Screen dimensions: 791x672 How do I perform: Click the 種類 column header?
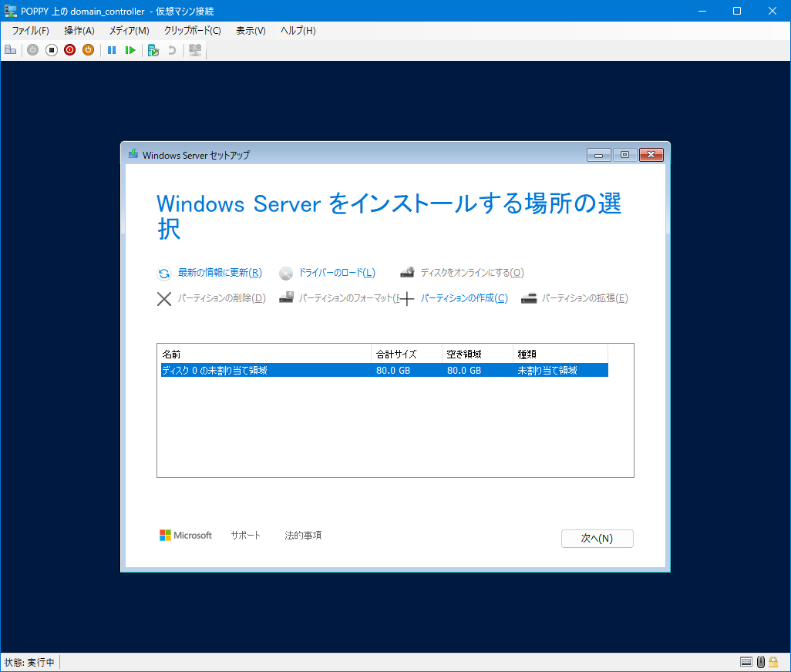560,354
